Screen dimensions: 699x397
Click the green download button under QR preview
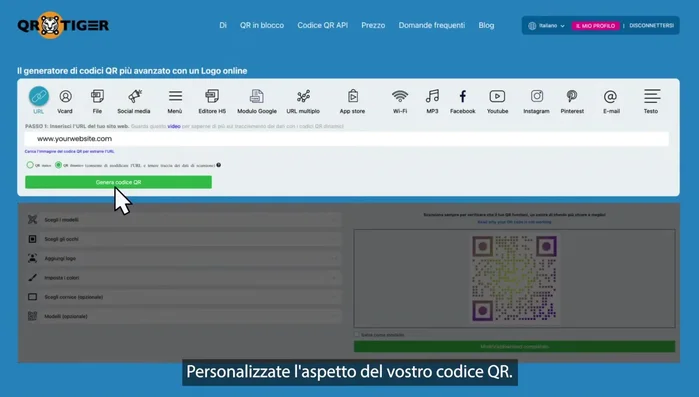coord(514,346)
